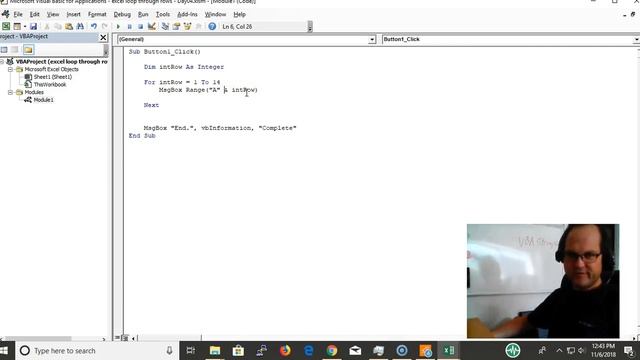Open Find with the binoculars icon
The width and height of the screenshot is (640, 360).
(x=80, y=27)
